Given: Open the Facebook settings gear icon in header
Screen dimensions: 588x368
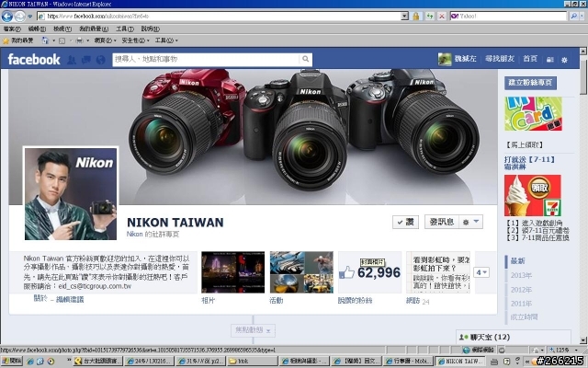Looking at the screenshot, I should (x=564, y=60).
